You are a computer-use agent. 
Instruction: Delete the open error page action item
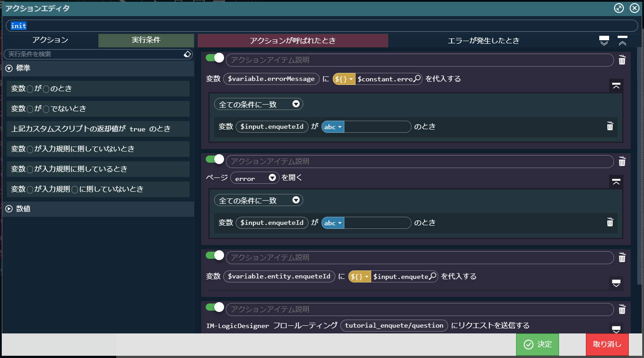coord(622,161)
